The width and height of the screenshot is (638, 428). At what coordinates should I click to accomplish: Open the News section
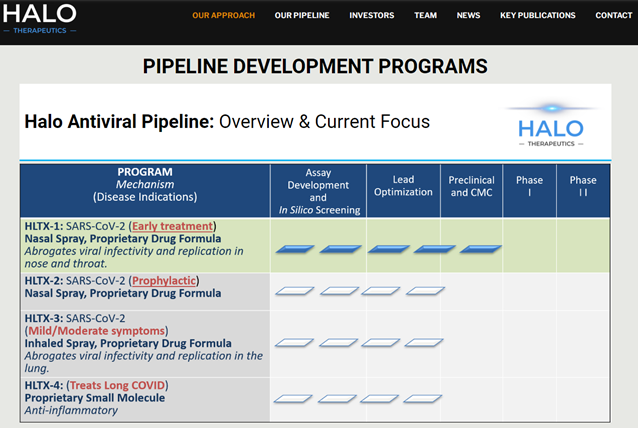[468, 16]
